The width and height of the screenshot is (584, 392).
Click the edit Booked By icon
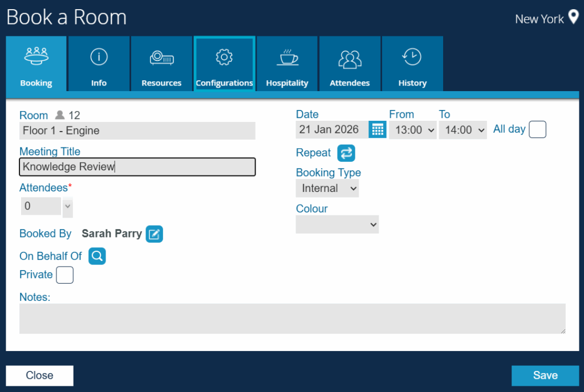click(154, 234)
